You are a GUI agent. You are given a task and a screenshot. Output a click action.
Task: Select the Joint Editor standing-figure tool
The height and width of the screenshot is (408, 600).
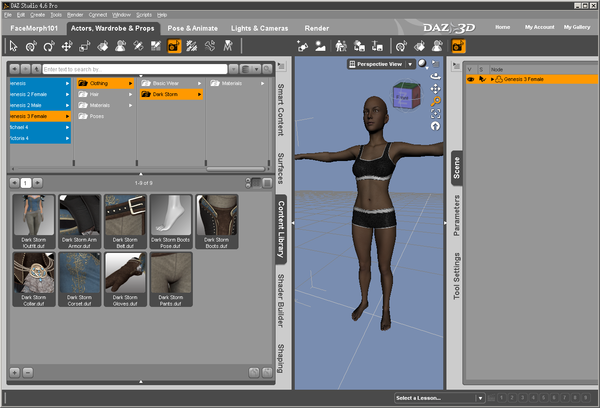[x=228, y=46]
